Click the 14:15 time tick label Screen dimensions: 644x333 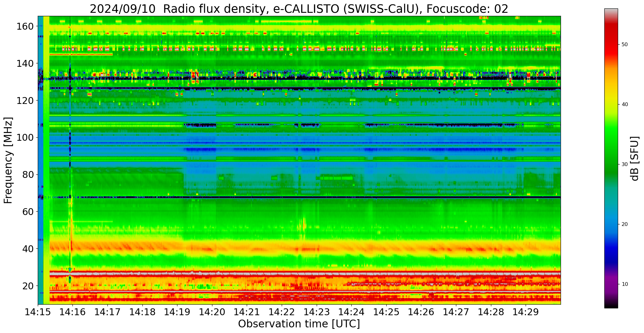[x=38, y=312]
